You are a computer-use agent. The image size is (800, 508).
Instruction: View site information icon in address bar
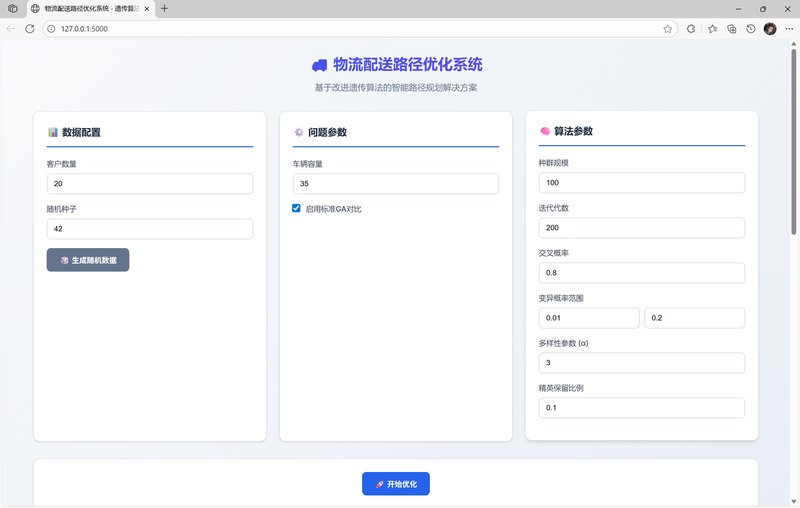pos(51,29)
